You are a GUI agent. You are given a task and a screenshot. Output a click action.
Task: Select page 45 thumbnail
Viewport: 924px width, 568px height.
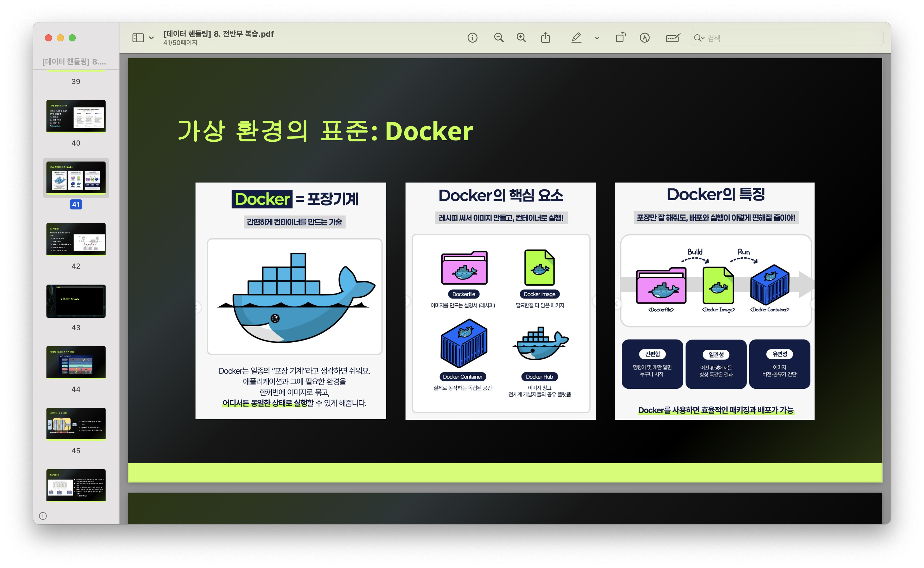pyautogui.click(x=76, y=423)
